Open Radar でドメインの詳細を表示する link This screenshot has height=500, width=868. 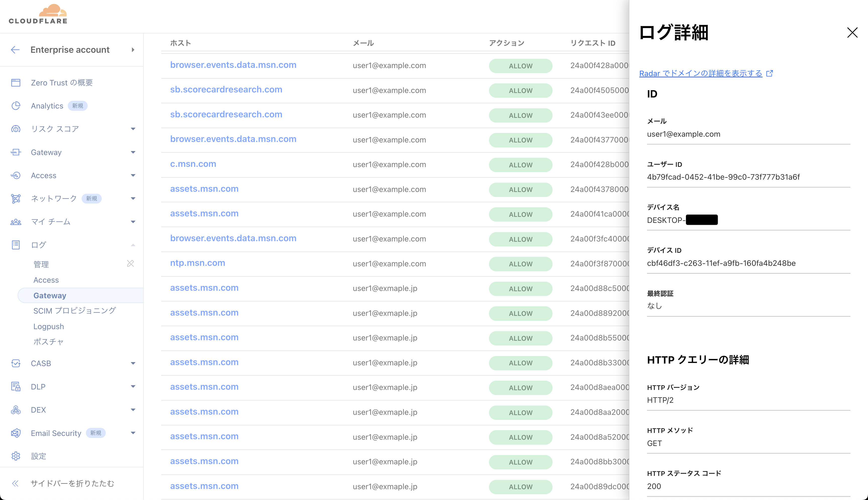[x=700, y=73]
